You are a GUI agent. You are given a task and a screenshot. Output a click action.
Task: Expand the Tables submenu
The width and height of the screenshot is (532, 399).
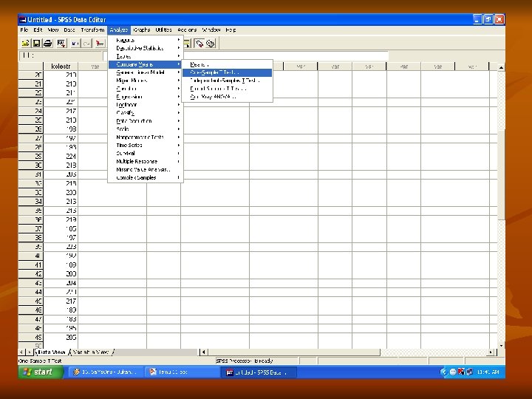coord(146,56)
